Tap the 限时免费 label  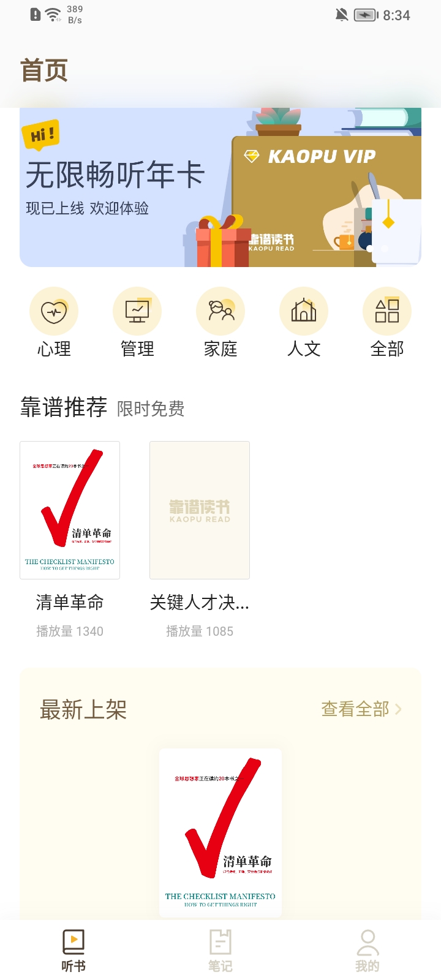pyautogui.click(x=151, y=409)
